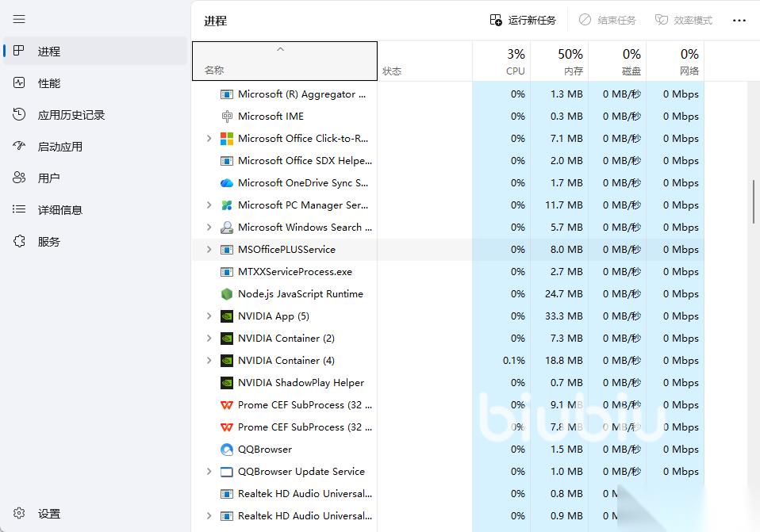Click the Microsoft PC Manager icon
Image resolution: width=760 pixels, height=532 pixels.
pyautogui.click(x=227, y=205)
